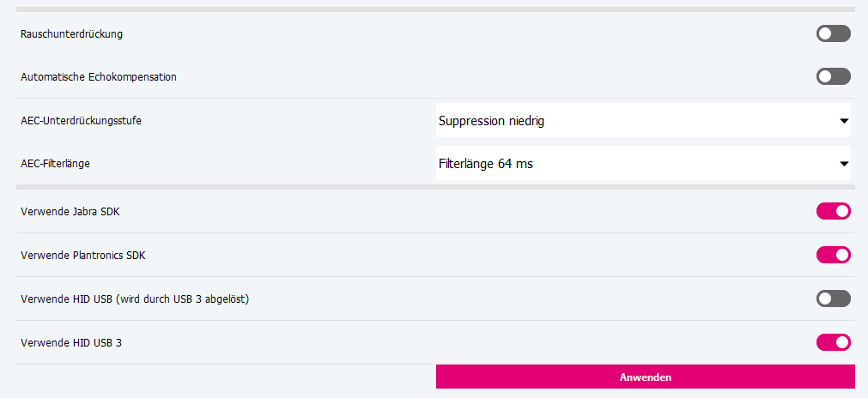Click the Verwende Plantronics SDK label
Image resolution: width=868 pixels, height=398 pixels.
click(89, 256)
